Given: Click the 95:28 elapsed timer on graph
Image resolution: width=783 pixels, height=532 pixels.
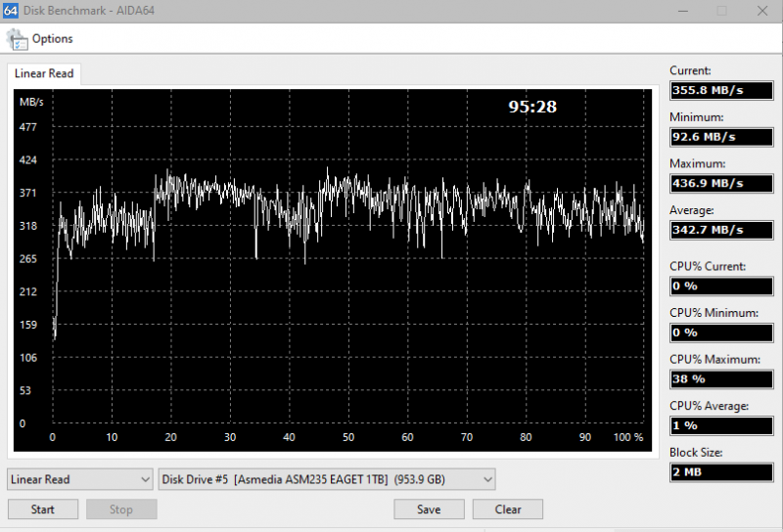Looking at the screenshot, I should coord(532,107).
